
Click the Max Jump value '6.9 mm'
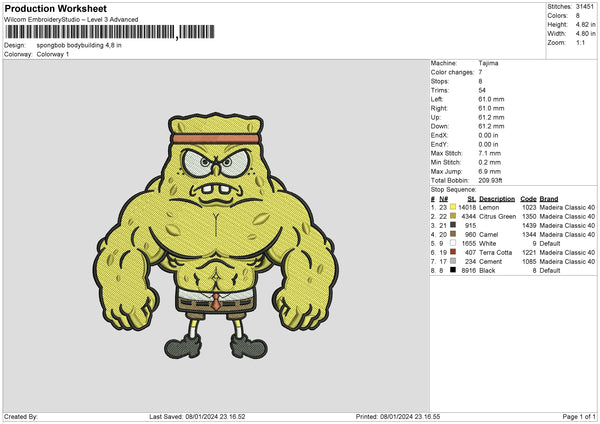[x=490, y=171]
